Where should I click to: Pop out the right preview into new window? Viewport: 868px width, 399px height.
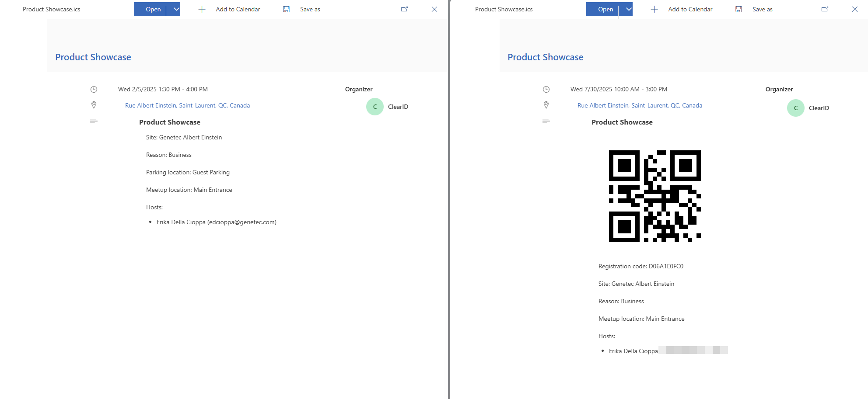(825, 9)
